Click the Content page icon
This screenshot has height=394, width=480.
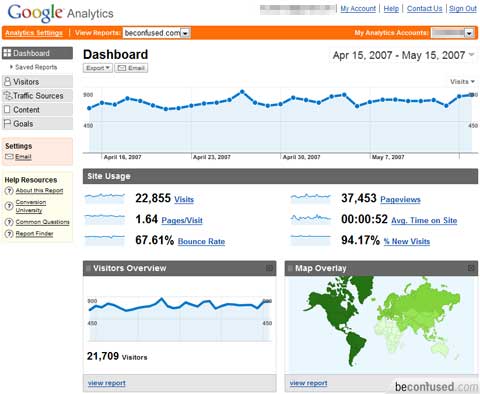click(x=7, y=109)
